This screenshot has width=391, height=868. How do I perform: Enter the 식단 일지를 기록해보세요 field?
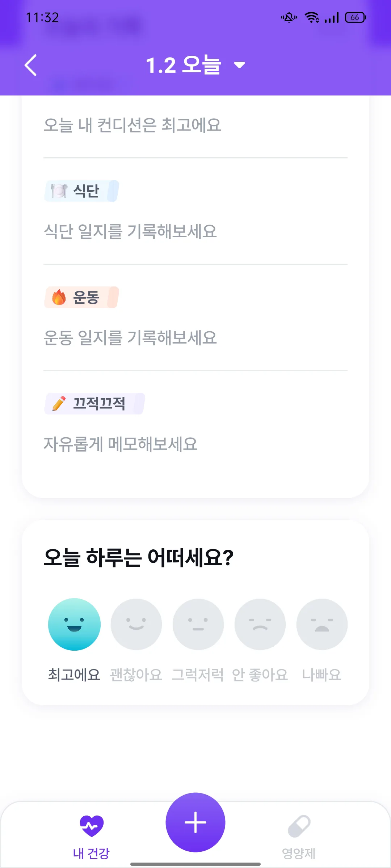[195, 231]
